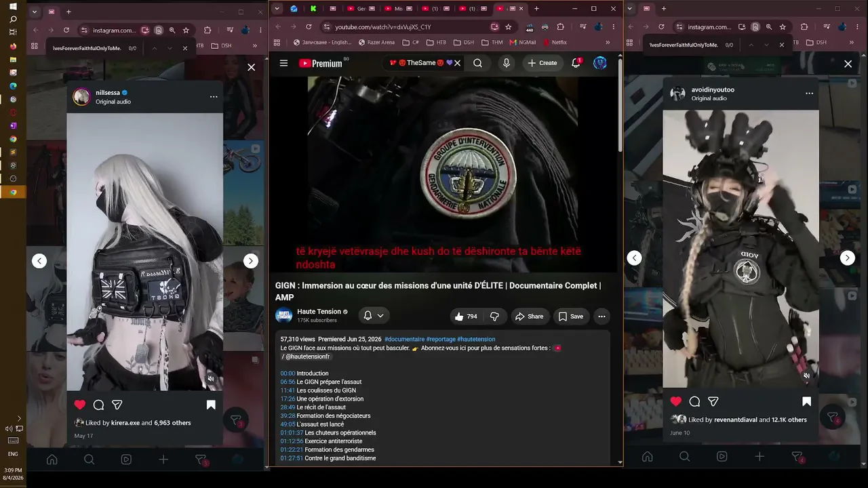Open the THM bookmarks folder

(x=492, y=42)
